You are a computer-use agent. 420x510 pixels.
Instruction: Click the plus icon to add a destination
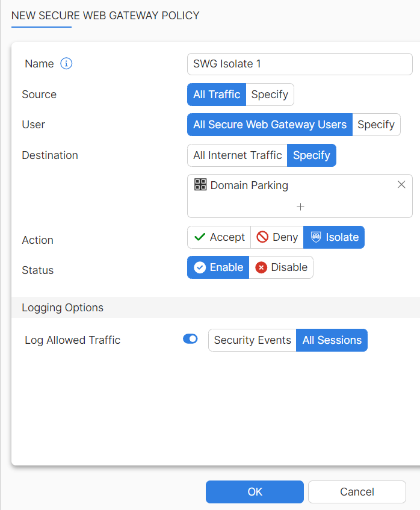pyautogui.click(x=300, y=207)
